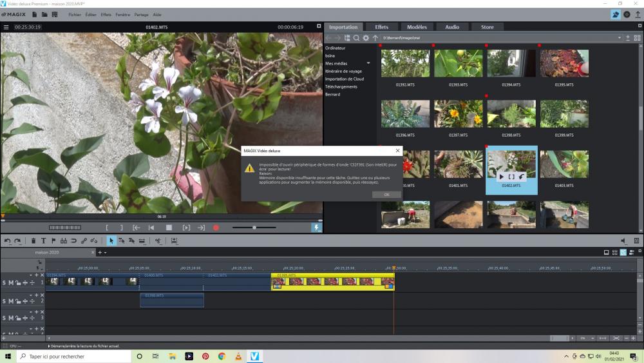Toggle Solo on track 1
Screen dimensions: 644x363
[4, 282]
